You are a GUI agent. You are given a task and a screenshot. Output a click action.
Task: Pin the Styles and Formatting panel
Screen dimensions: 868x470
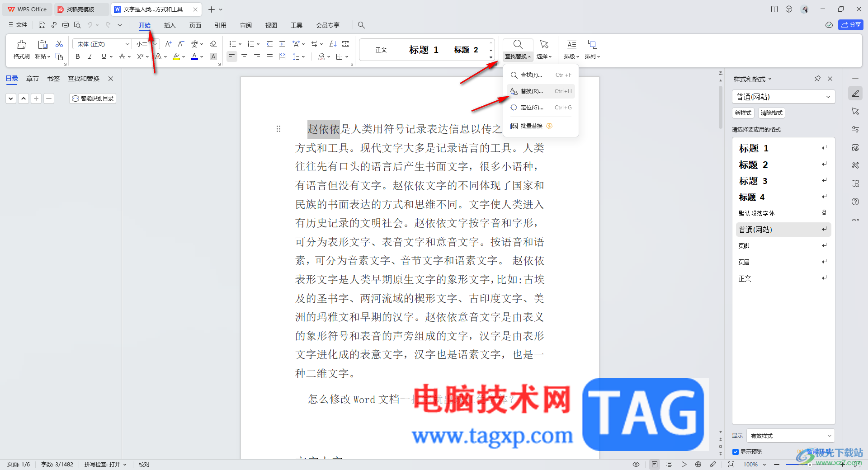(x=817, y=79)
